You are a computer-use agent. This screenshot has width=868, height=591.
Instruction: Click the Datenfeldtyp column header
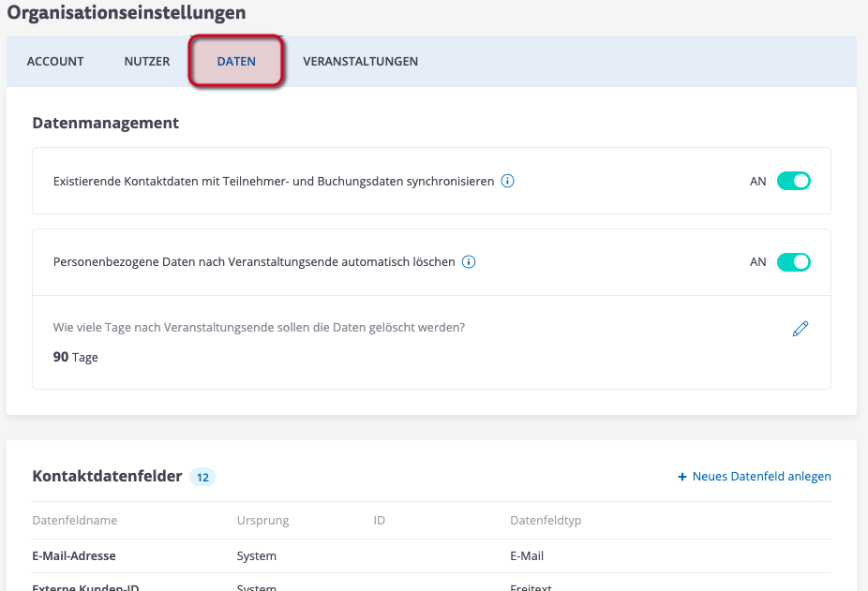546,521
